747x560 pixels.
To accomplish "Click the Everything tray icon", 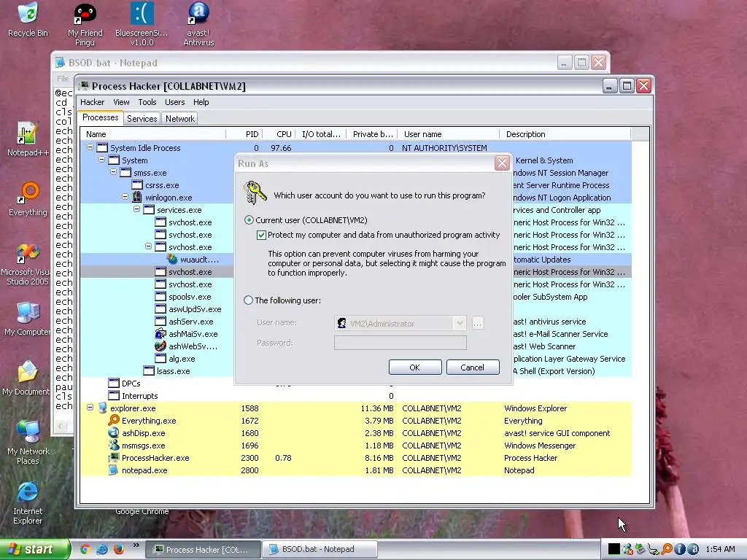I will click(x=667, y=549).
